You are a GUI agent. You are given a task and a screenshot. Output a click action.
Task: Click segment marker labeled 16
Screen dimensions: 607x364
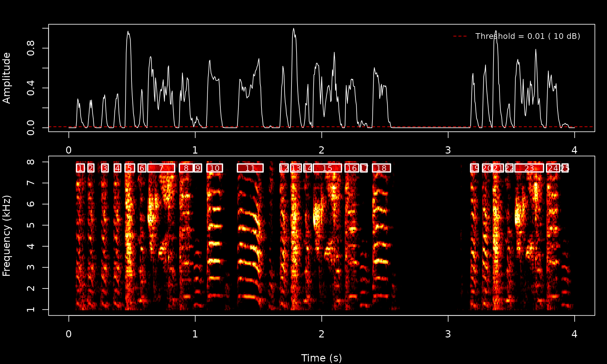coord(352,168)
